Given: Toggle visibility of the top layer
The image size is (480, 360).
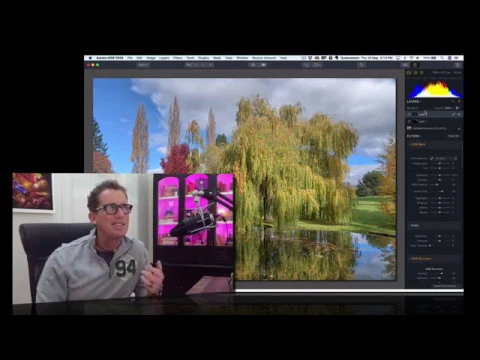Looking at the screenshot, I should pyautogui.click(x=409, y=114).
